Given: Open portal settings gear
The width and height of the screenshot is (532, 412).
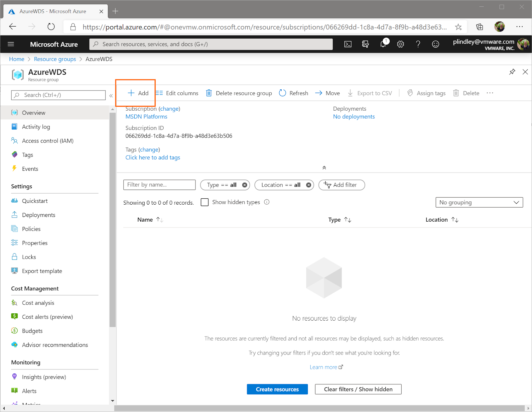Looking at the screenshot, I should click(x=401, y=44).
